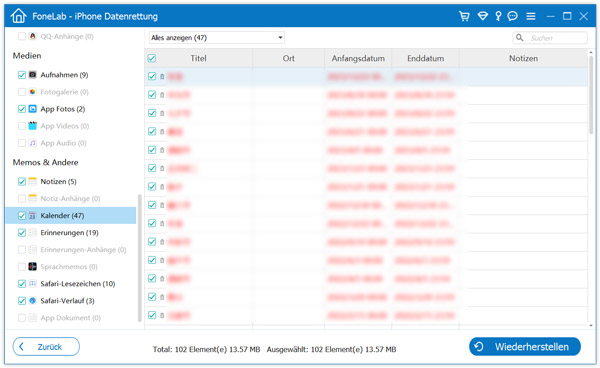Open the feedback chat bubble icon
The width and height of the screenshot is (600, 368).
point(512,16)
